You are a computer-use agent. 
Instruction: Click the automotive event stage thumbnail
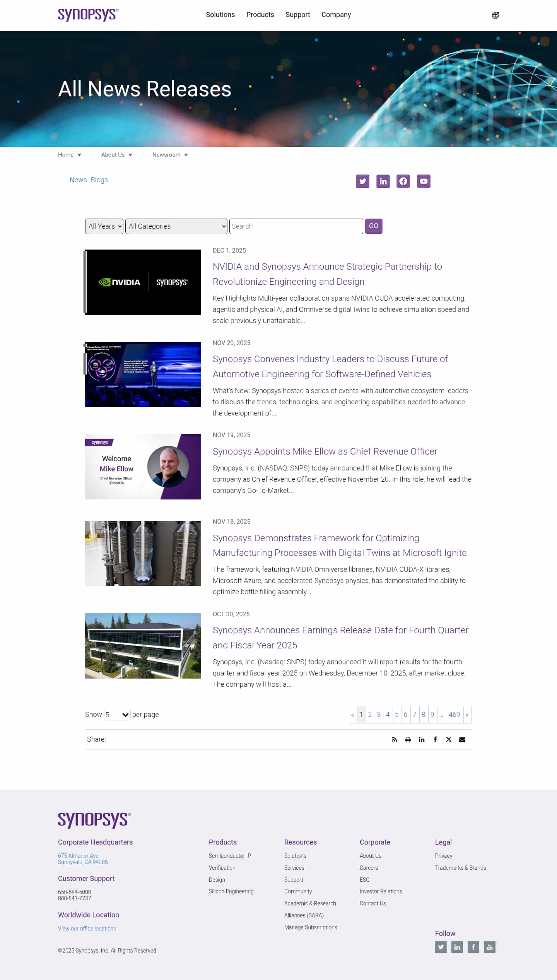coord(143,375)
